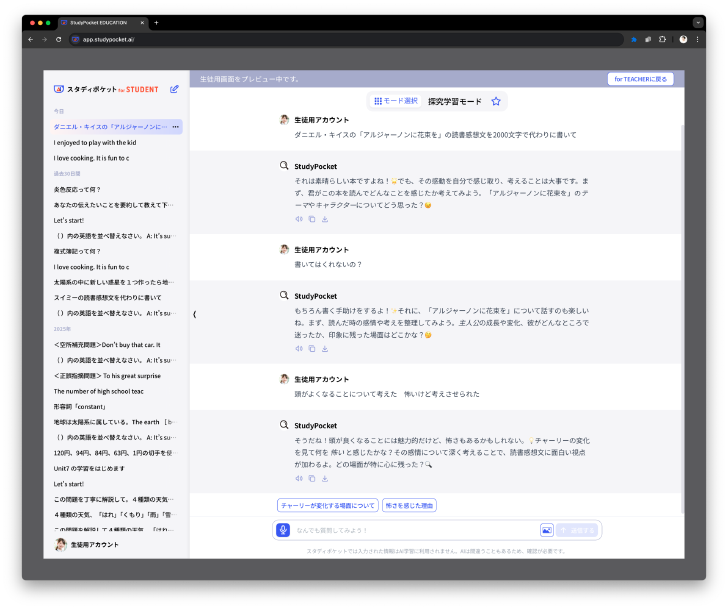Play audio for the そうだね reply
Image resolution: width=728 pixels, height=609 pixels.
pyautogui.click(x=299, y=478)
